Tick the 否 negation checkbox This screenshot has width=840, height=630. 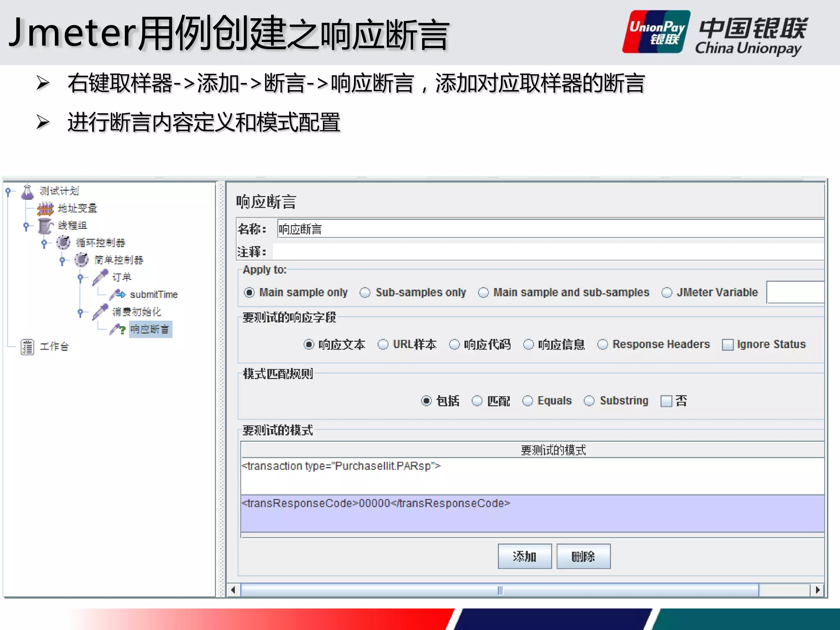tap(666, 401)
